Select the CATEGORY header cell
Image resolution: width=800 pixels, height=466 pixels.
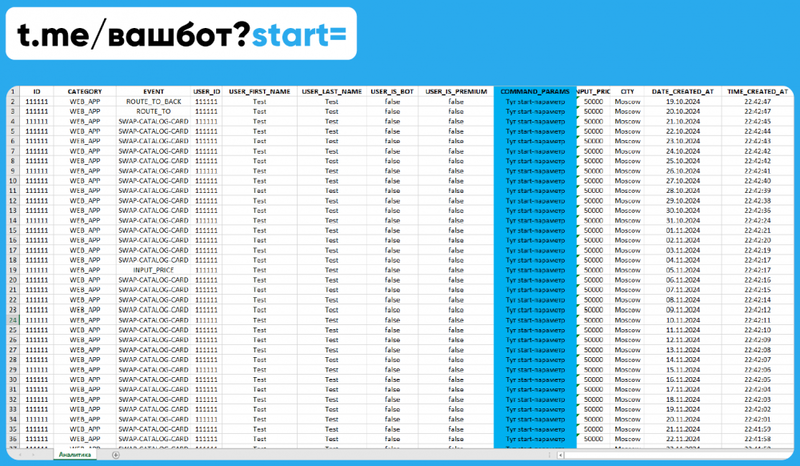click(x=85, y=91)
